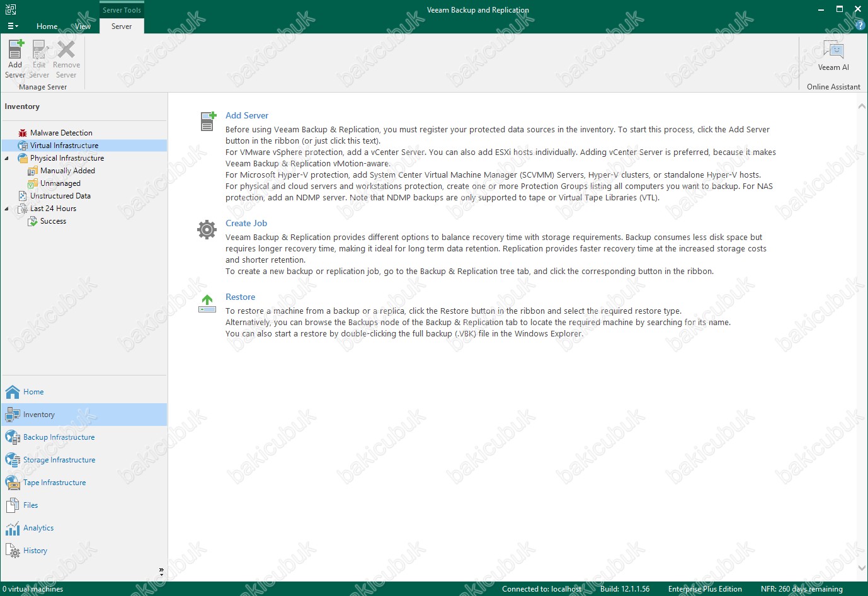Image resolution: width=868 pixels, height=596 pixels.
Task: Expand the navigation pane options chevron
Action: tap(161, 571)
